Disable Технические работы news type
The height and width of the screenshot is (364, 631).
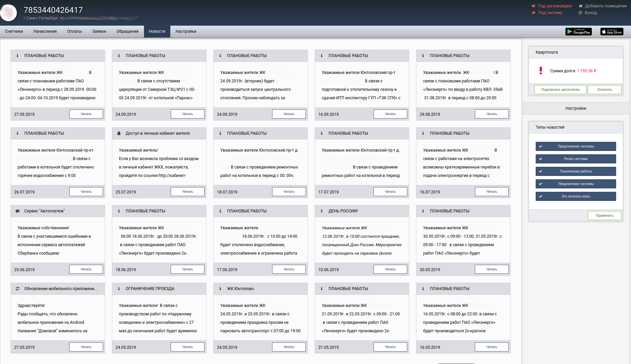(x=576, y=172)
